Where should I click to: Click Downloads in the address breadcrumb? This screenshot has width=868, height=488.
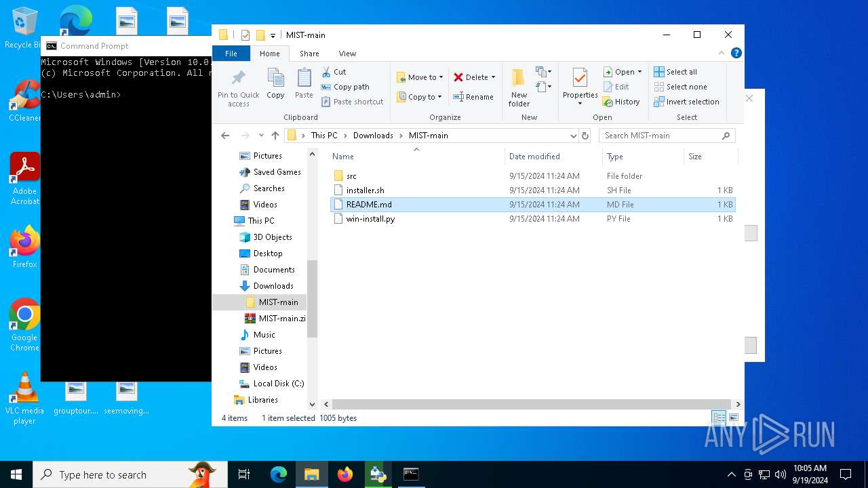[373, 136]
